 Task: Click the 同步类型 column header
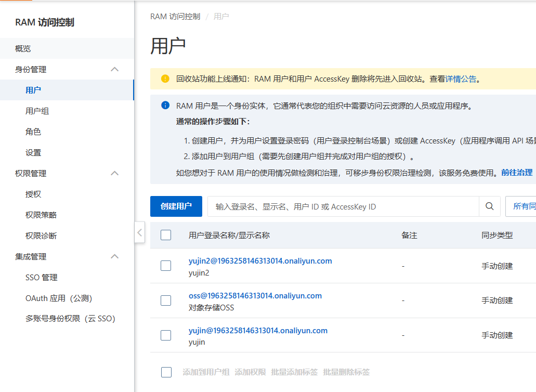497,235
